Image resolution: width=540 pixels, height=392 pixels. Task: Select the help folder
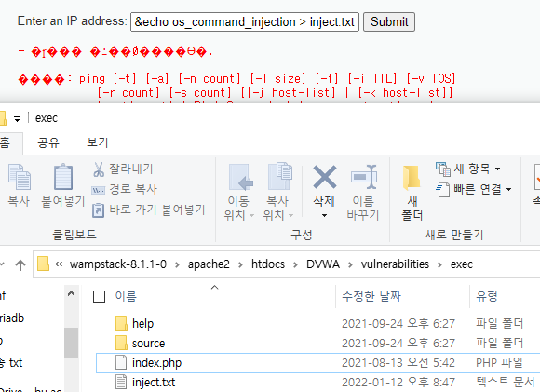coord(143,324)
